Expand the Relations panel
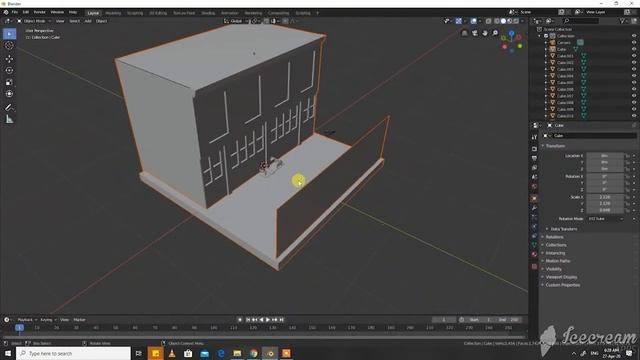 (554, 237)
